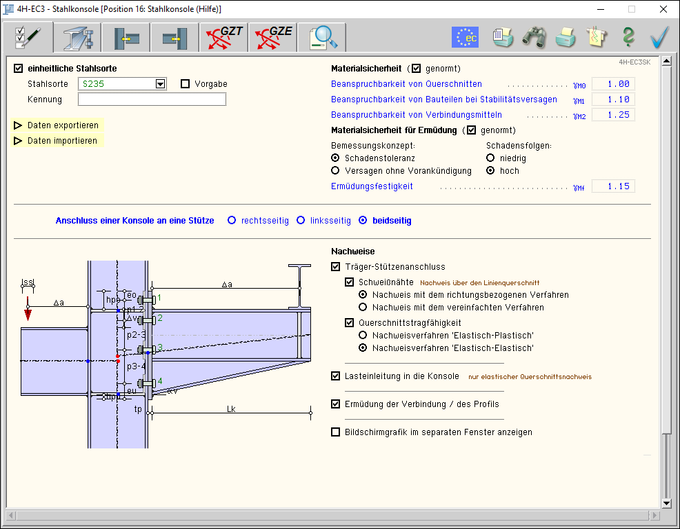The height and width of the screenshot is (529, 680).
Task: Select the rechtsseitig connection option
Action: tap(232, 220)
